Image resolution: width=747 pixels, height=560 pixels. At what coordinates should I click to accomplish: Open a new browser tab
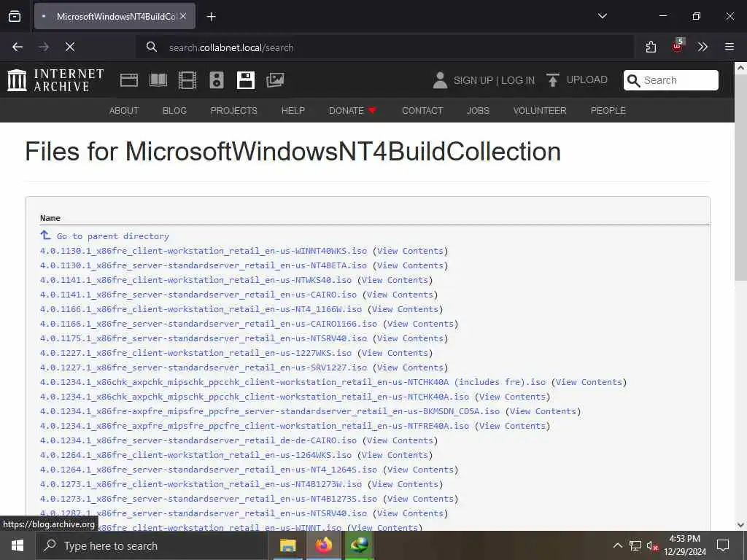(x=212, y=17)
